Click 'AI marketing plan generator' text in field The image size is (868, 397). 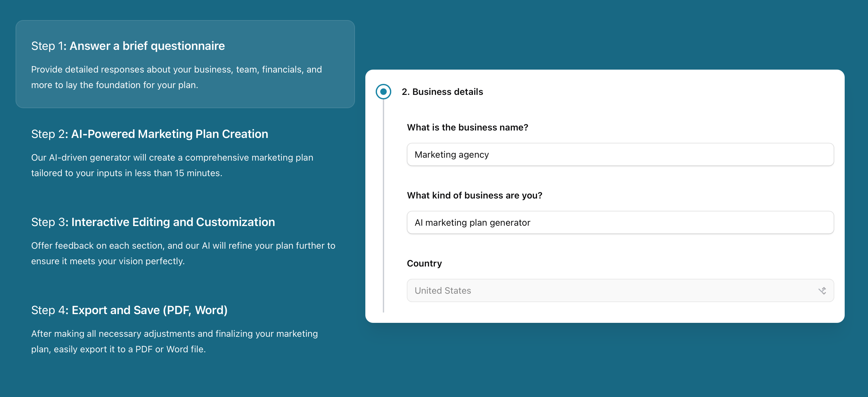pyautogui.click(x=473, y=222)
